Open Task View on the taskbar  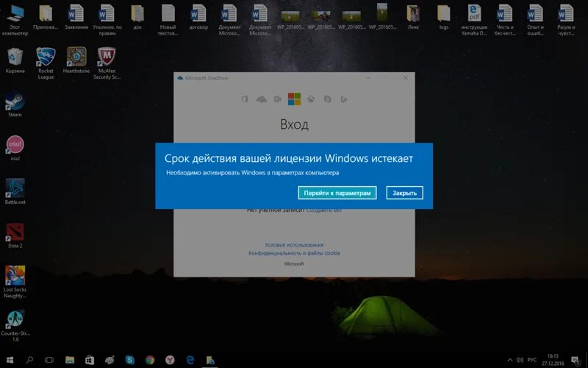(49, 360)
